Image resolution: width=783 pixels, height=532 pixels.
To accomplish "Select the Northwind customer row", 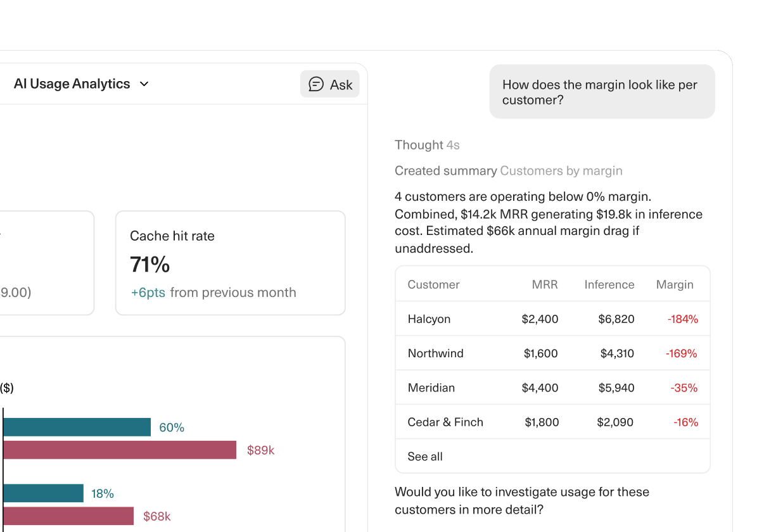I will [552, 353].
